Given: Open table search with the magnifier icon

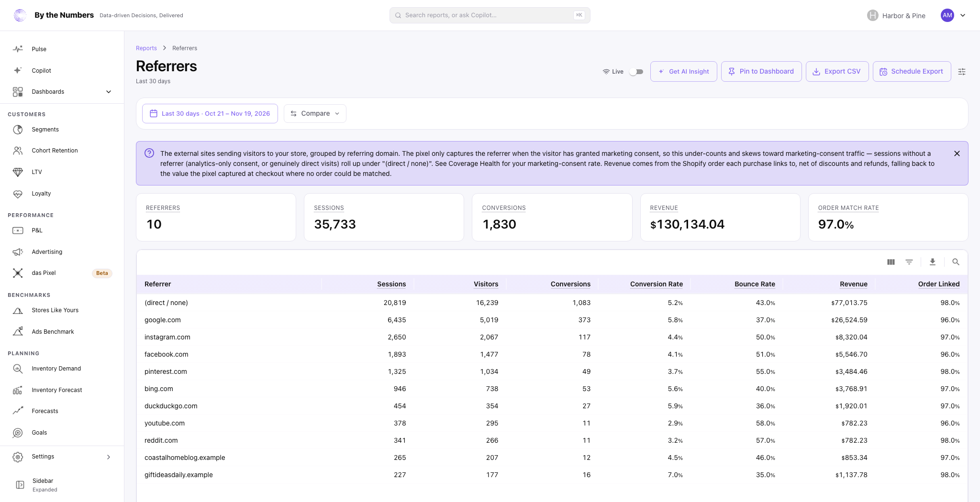Looking at the screenshot, I should tap(956, 262).
